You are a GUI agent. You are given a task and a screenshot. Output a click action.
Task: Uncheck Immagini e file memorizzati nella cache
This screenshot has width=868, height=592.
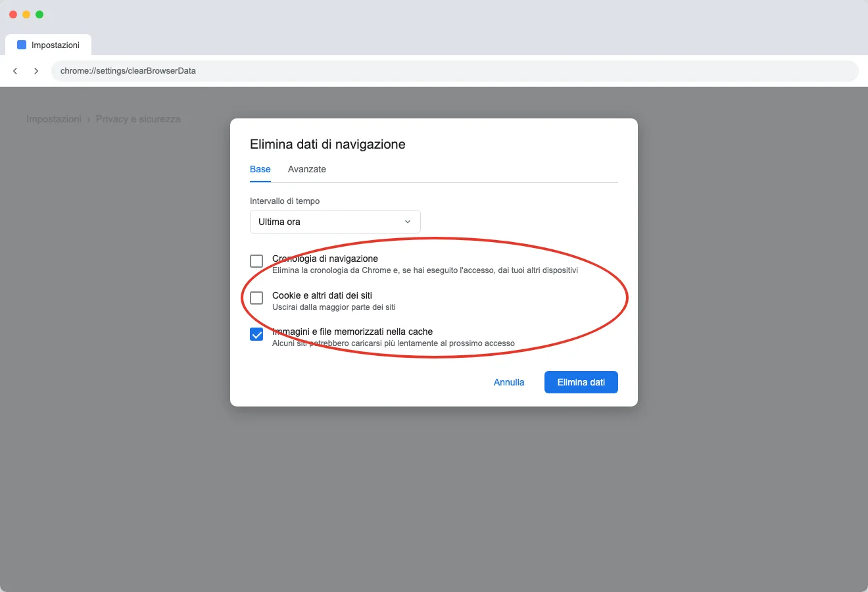click(x=256, y=334)
